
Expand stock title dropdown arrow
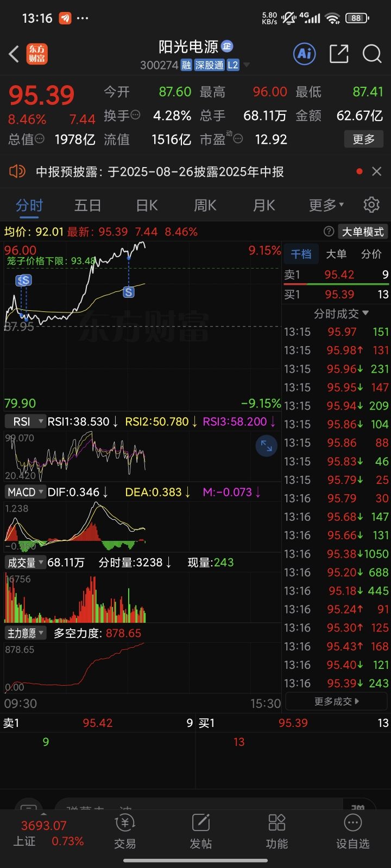[246, 65]
